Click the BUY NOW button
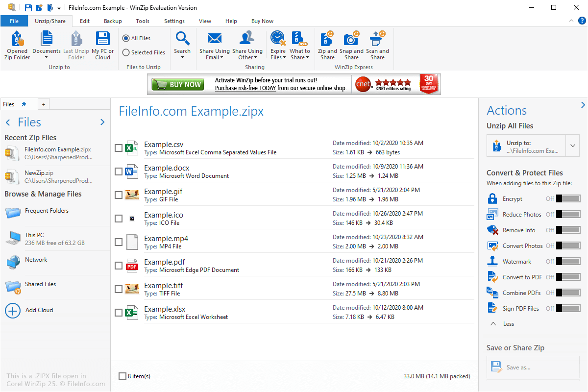 coord(177,84)
